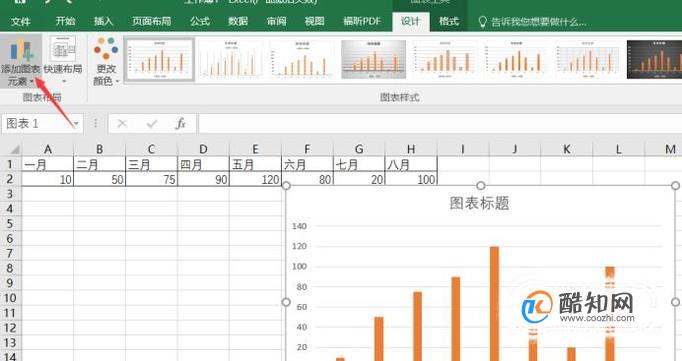Switch to the 格式 (Format) tab
This screenshot has width=682, height=361.
coord(448,21)
